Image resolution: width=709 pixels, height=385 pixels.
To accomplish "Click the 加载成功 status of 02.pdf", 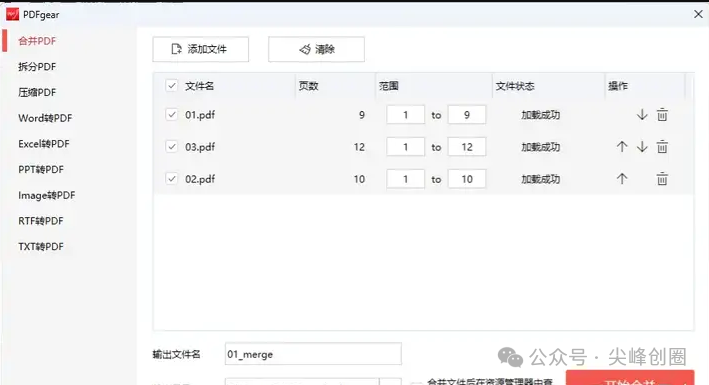I will pos(540,179).
